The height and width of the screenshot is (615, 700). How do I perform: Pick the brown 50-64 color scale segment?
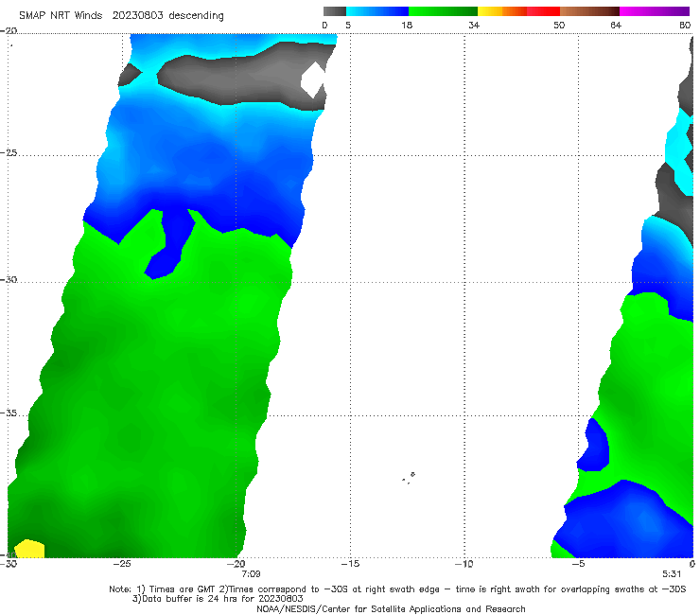589,11
